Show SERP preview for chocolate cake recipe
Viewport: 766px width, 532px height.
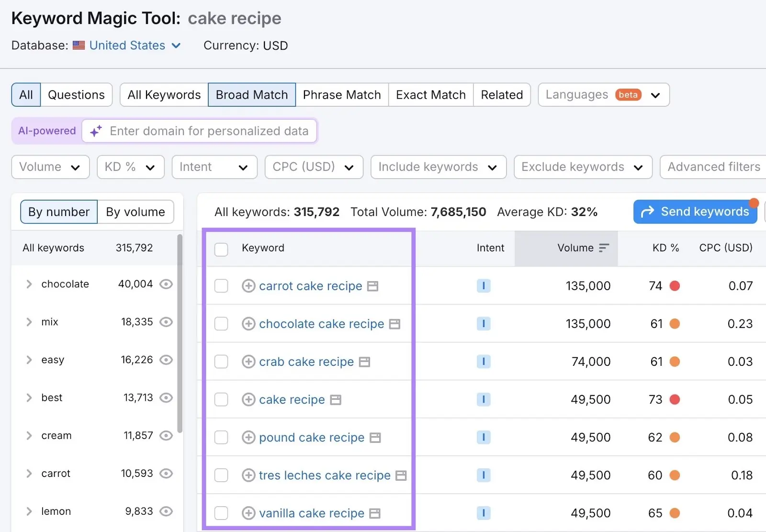click(x=394, y=324)
